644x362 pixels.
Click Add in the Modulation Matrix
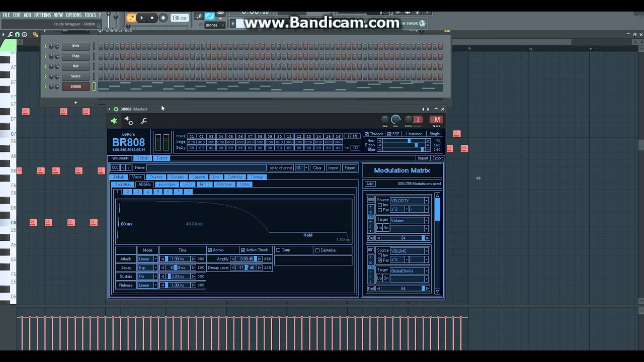[370, 184]
